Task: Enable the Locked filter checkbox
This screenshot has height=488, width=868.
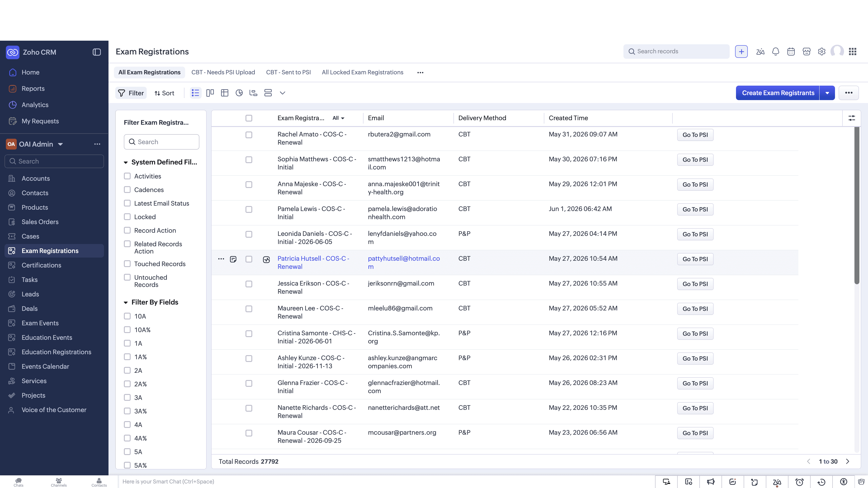Action: click(x=127, y=217)
